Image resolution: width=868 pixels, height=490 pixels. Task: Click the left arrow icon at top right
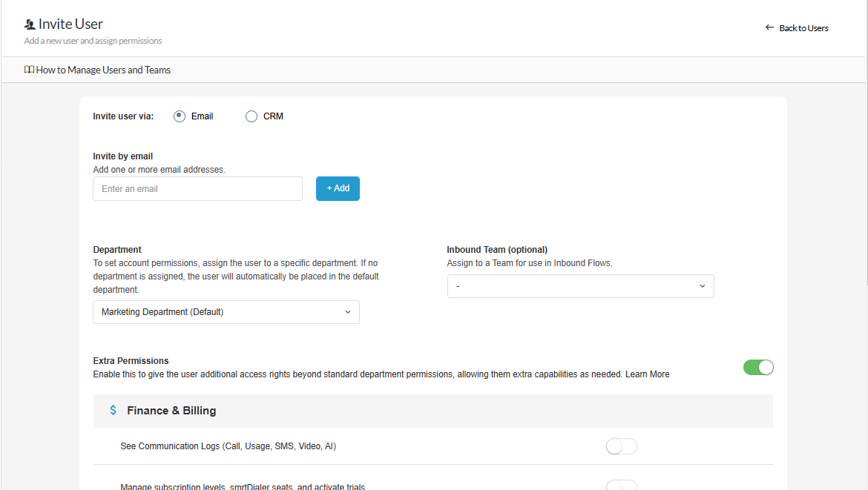pos(769,28)
